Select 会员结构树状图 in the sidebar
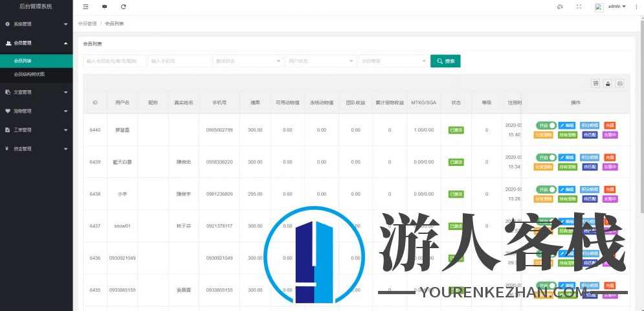The image size is (644, 311). 36,75
